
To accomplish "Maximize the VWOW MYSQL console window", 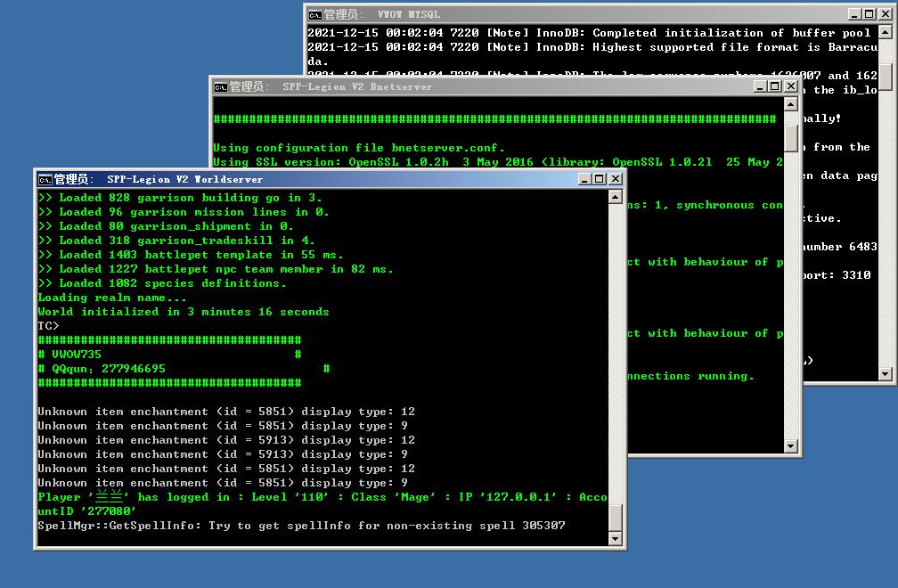I will coord(869,14).
